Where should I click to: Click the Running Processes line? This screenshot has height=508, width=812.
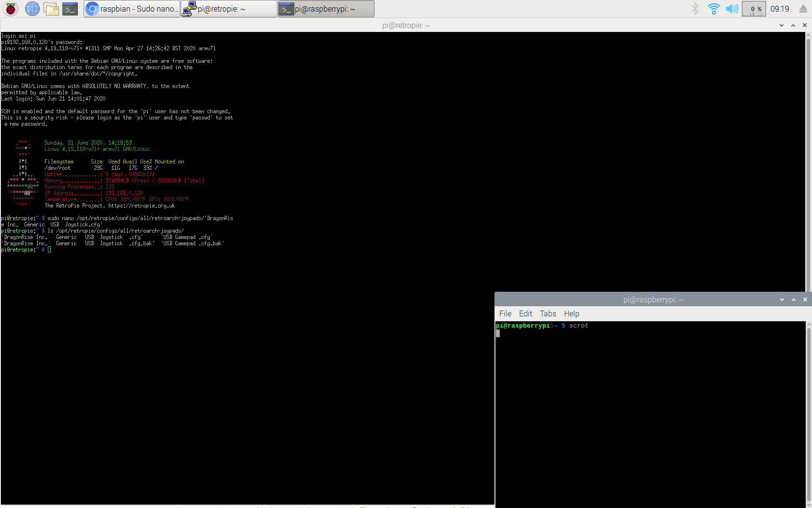click(x=79, y=187)
